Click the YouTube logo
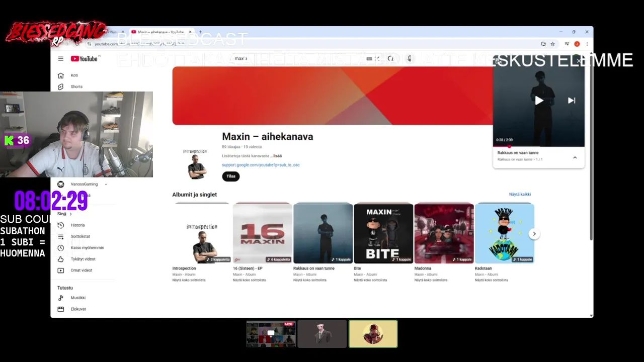The width and height of the screenshot is (644, 362). pos(85,59)
